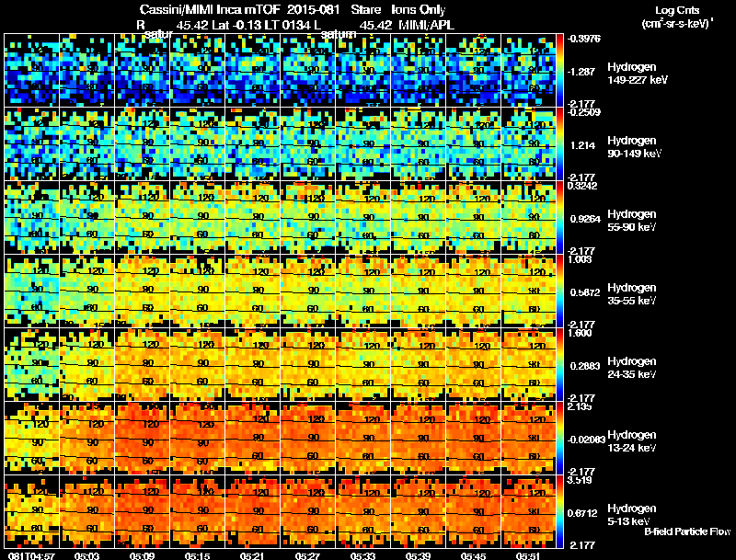Click the -0.02083 colorbar value

coord(586,440)
